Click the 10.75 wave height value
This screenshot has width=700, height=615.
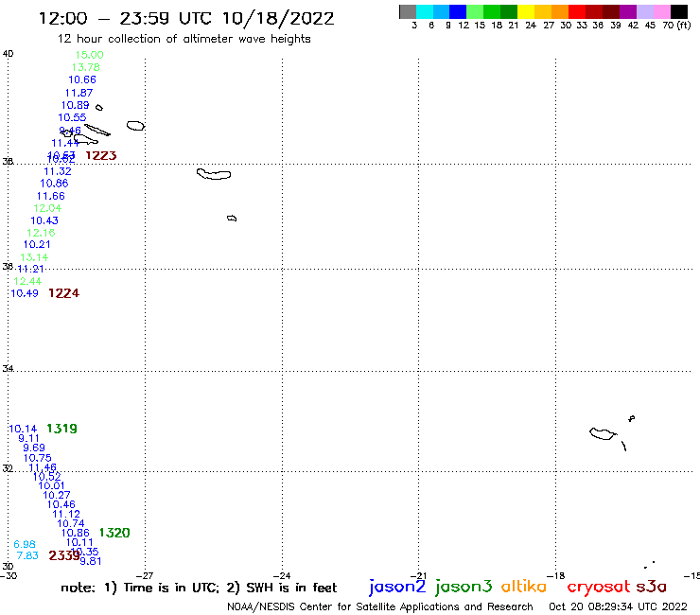(x=38, y=458)
